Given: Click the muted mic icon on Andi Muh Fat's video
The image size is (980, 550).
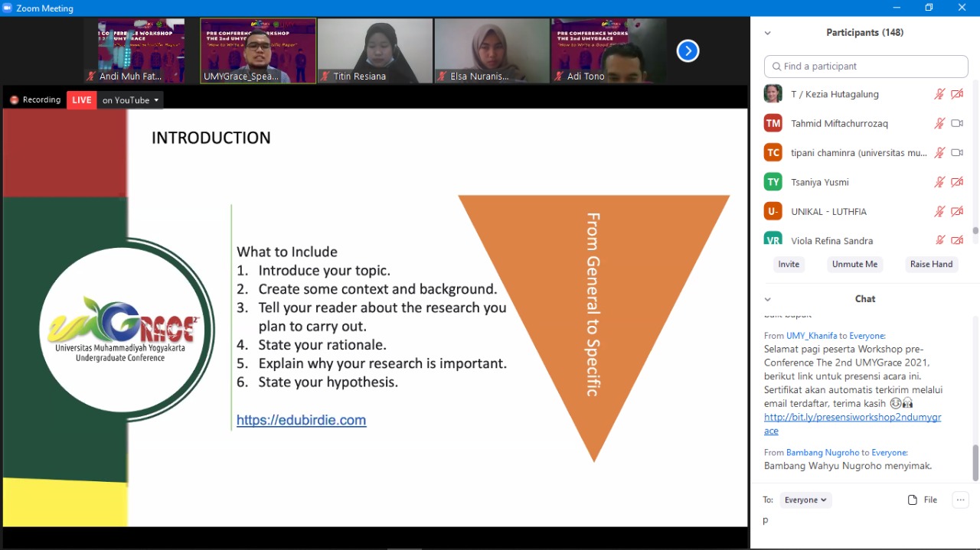Looking at the screenshot, I should [x=92, y=76].
